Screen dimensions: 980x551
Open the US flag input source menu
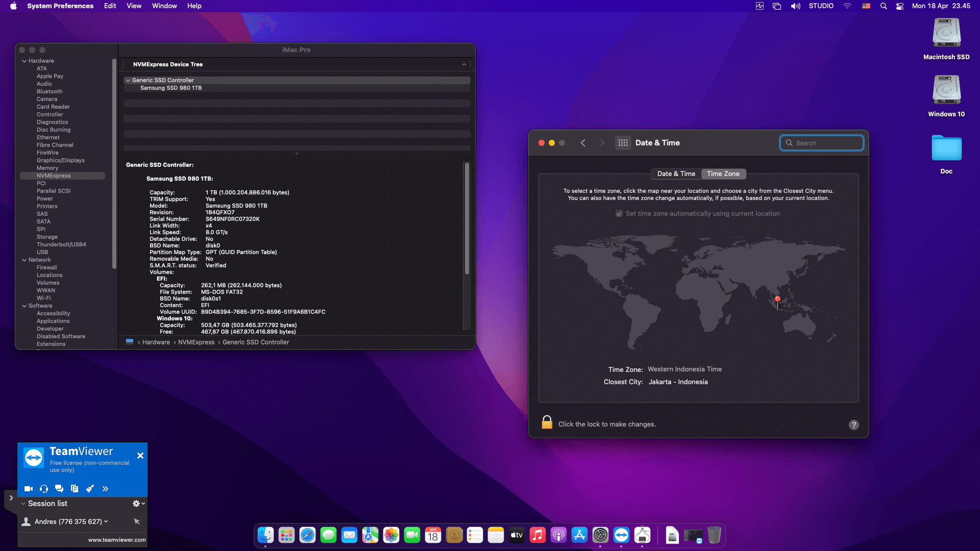[x=866, y=6]
